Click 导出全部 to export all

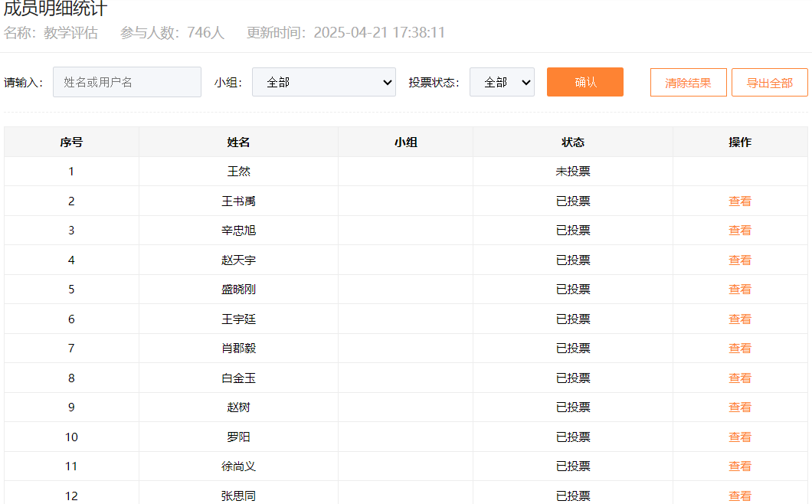click(x=769, y=83)
